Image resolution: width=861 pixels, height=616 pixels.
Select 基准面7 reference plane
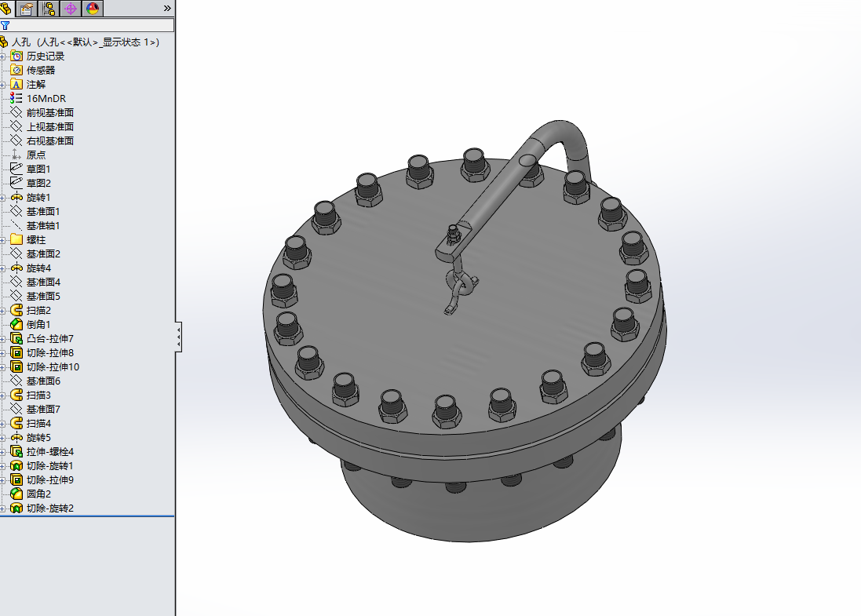(x=43, y=410)
